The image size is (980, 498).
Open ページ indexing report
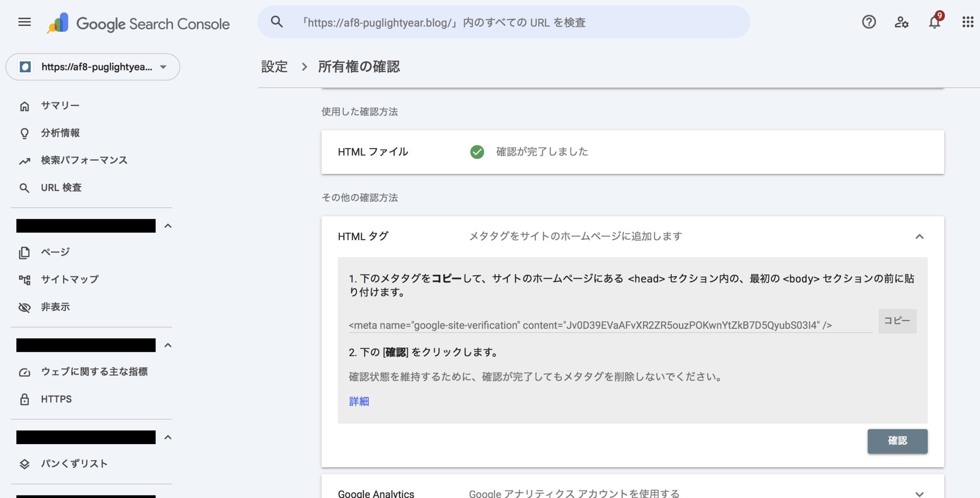click(x=55, y=252)
